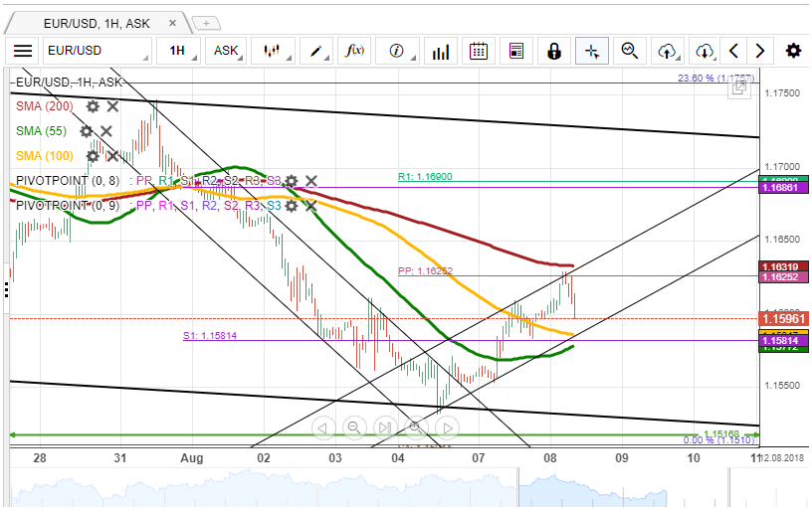Open the 1H timeframe dropdown
The width and height of the screenshot is (812, 511).
[x=181, y=51]
